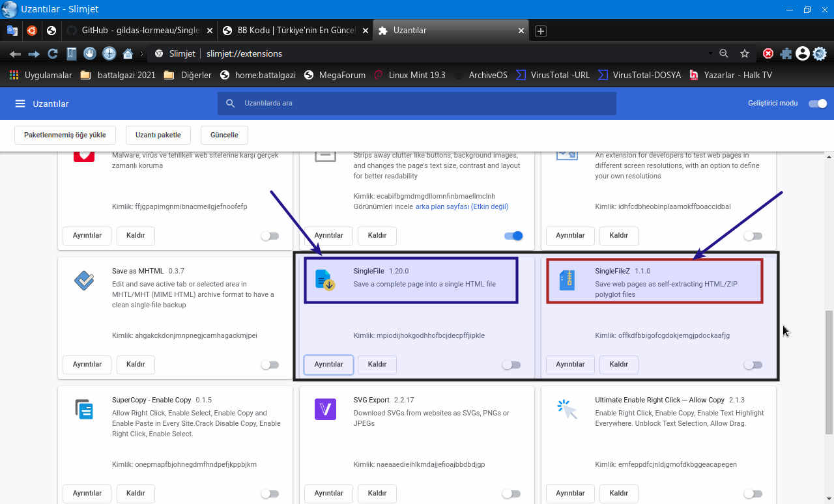
Task: Click the SingleFileZ zip icon
Action: pyautogui.click(x=567, y=280)
